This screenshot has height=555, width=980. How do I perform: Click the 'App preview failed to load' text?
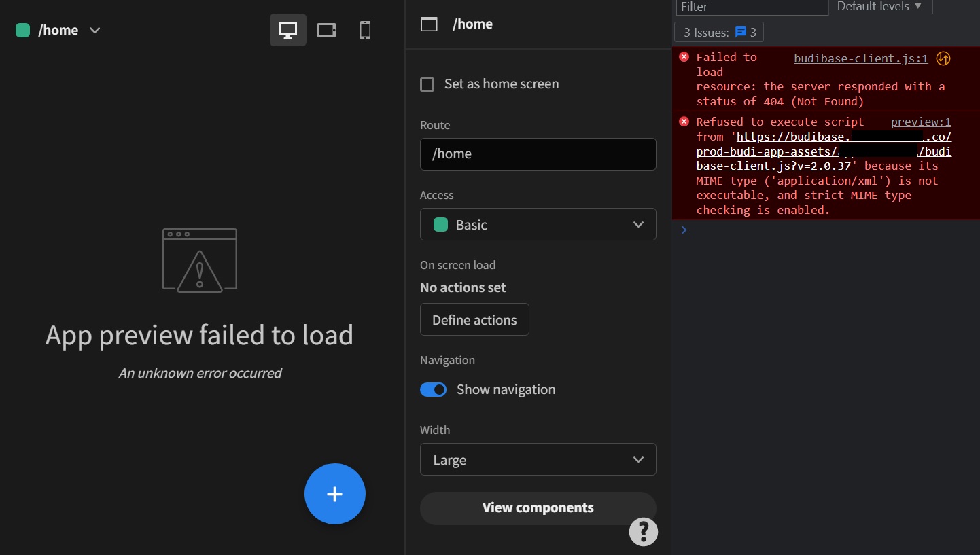(199, 335)
